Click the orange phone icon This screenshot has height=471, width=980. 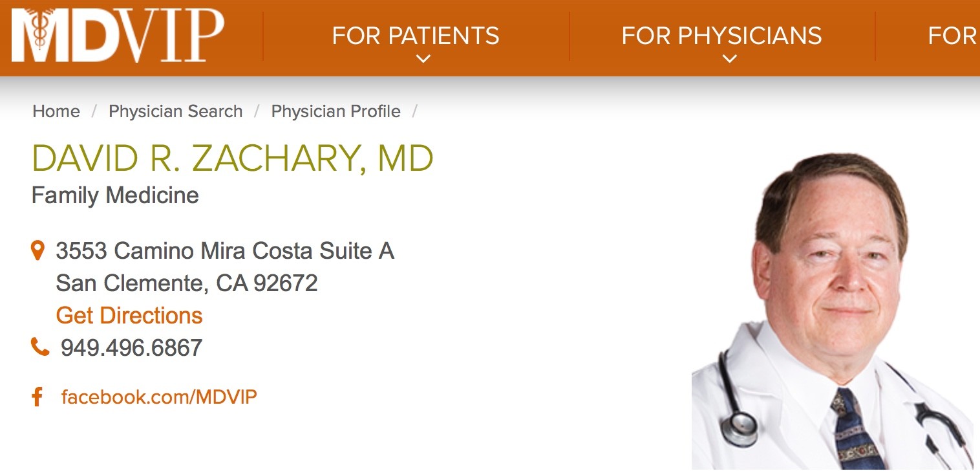pos(39,347)
